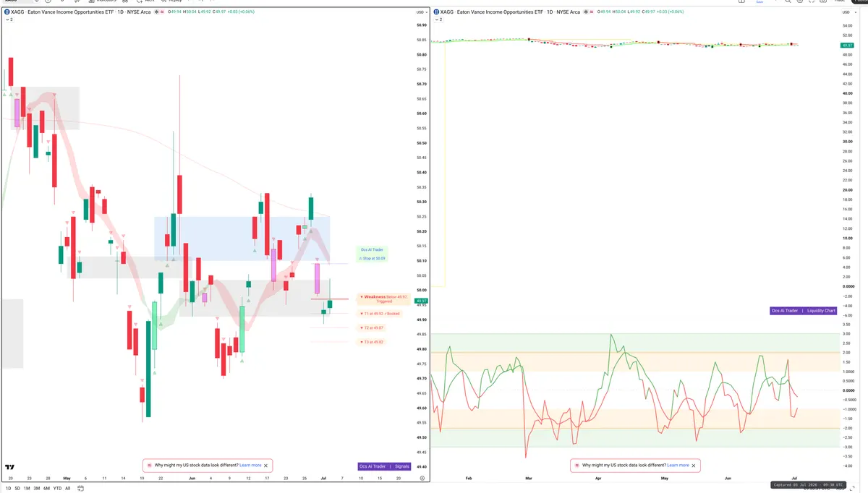Image resolution: width=868 pixels, height=493 pixels.
Task: Click the 49.97 price tag on right axis
Action: 847,46
